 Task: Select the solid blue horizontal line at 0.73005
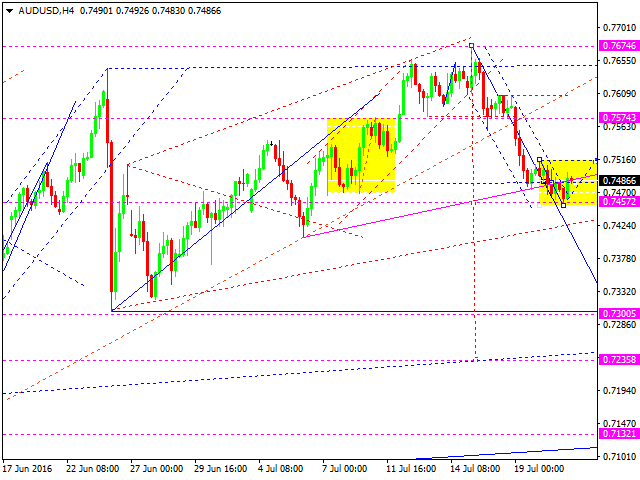(354, 311)
